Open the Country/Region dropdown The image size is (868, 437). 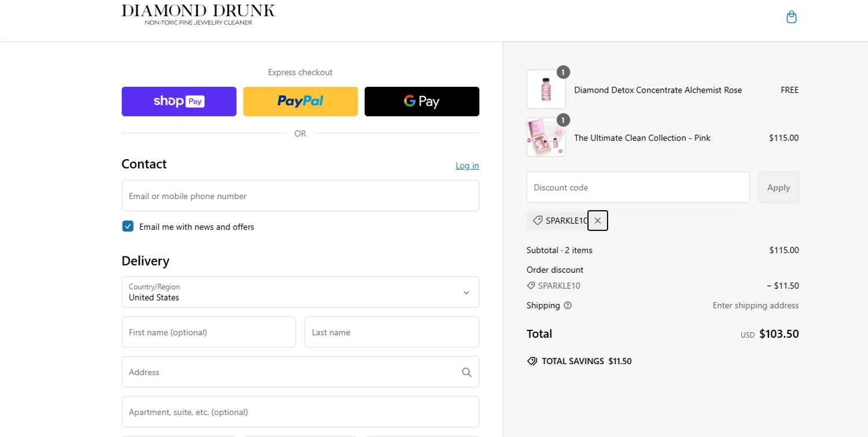click(x=300, y=292)
